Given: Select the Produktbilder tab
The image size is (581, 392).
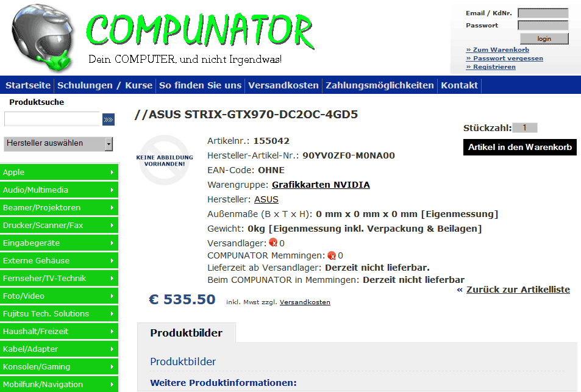Looking at the screenshot, I should tap(187, 333).
